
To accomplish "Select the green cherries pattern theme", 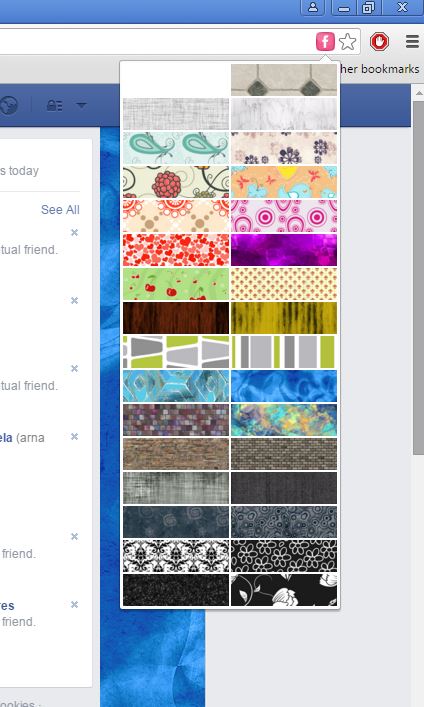I will (x=176, y=284).
